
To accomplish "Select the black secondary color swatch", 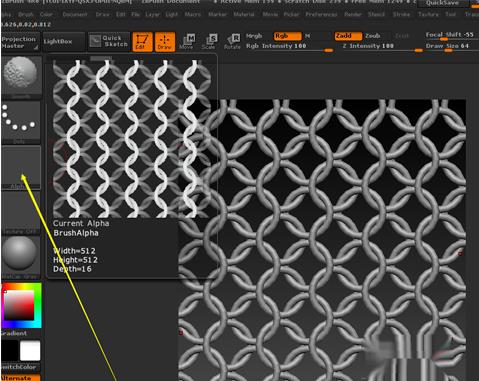I will (x=10, y=350).
